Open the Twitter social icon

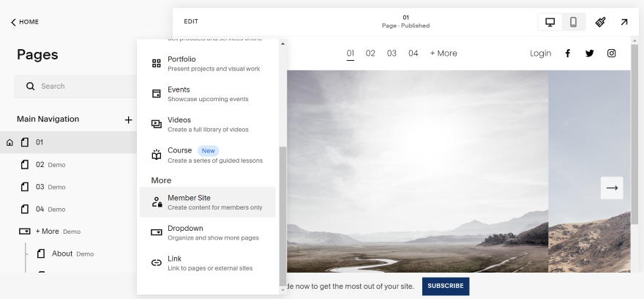[589, 53]
